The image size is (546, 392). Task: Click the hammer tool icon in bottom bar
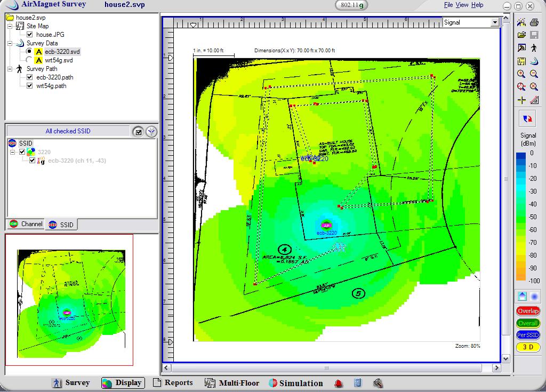pyautogui.click(x=378, y=383)
